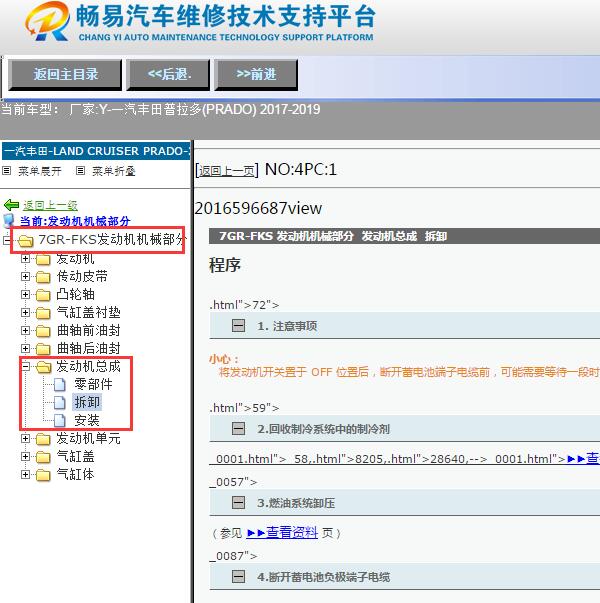Select the 凸轮轴 tree item
Viewport: 600px width, 603px height.
pos(75,294)
